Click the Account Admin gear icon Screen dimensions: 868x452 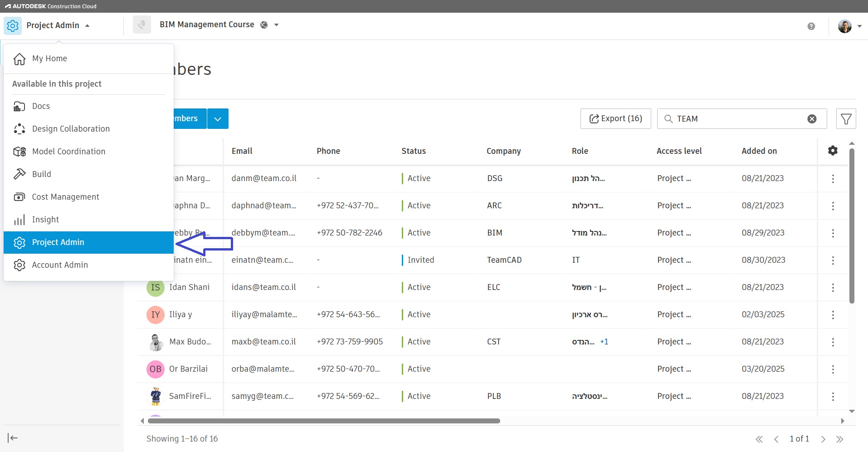20,265
